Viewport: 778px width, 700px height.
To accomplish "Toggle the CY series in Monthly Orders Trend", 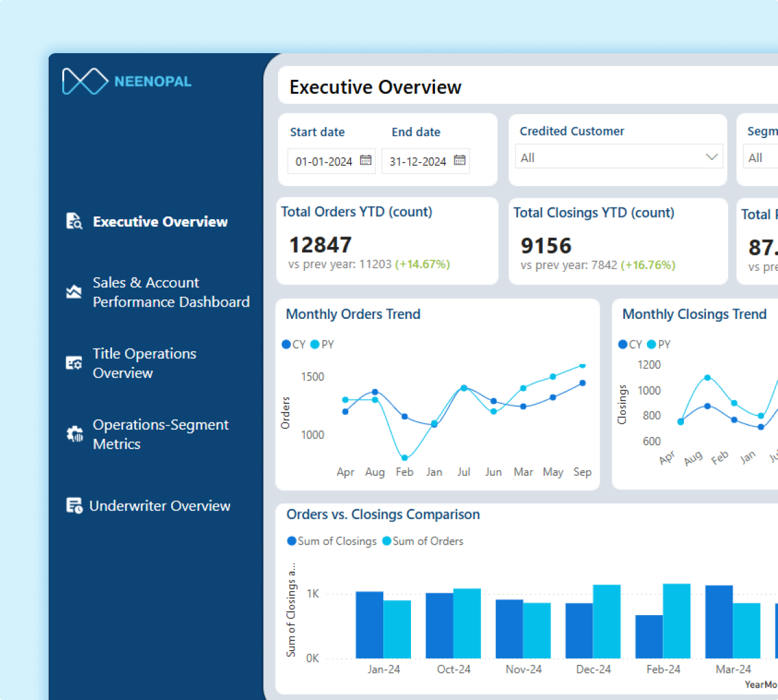I will (292, 344).
